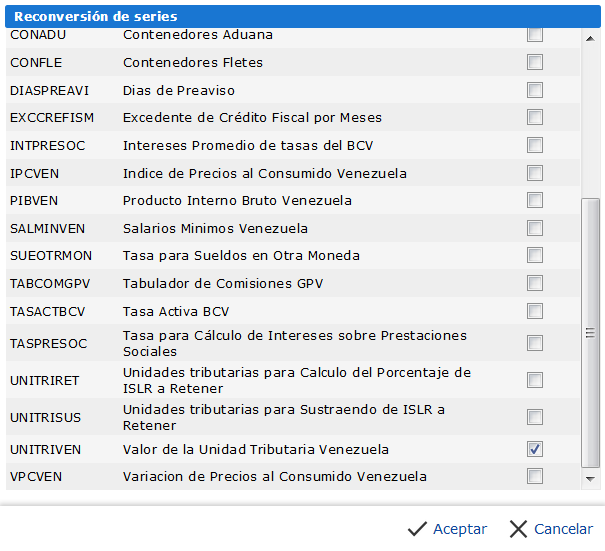
Task: Check the CONADU Contenedores Aduana checkbox
Action: tap(535, 35)
